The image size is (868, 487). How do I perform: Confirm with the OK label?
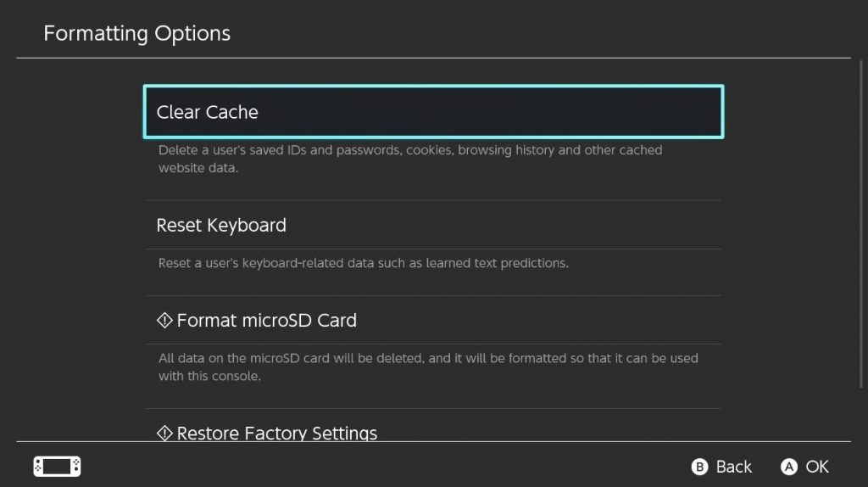tap(817, 467)
